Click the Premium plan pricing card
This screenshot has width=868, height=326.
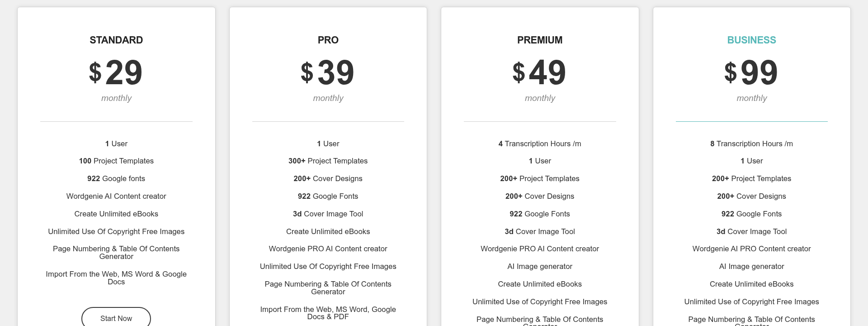pyautogui.click(x=539, y=163)
